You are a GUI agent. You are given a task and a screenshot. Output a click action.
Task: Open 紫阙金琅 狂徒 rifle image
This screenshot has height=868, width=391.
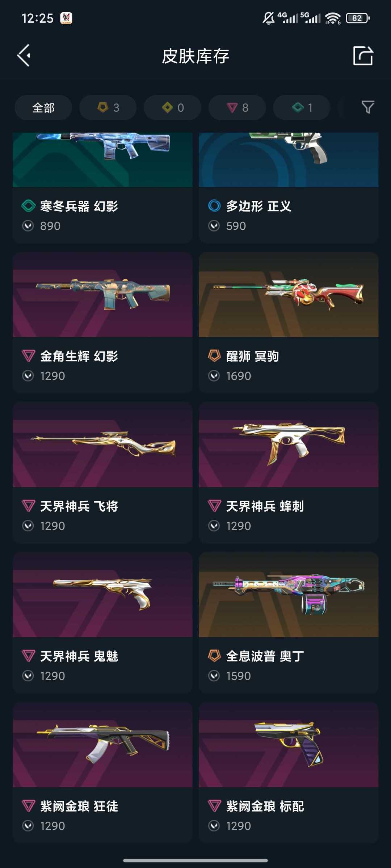pos(102,745)
